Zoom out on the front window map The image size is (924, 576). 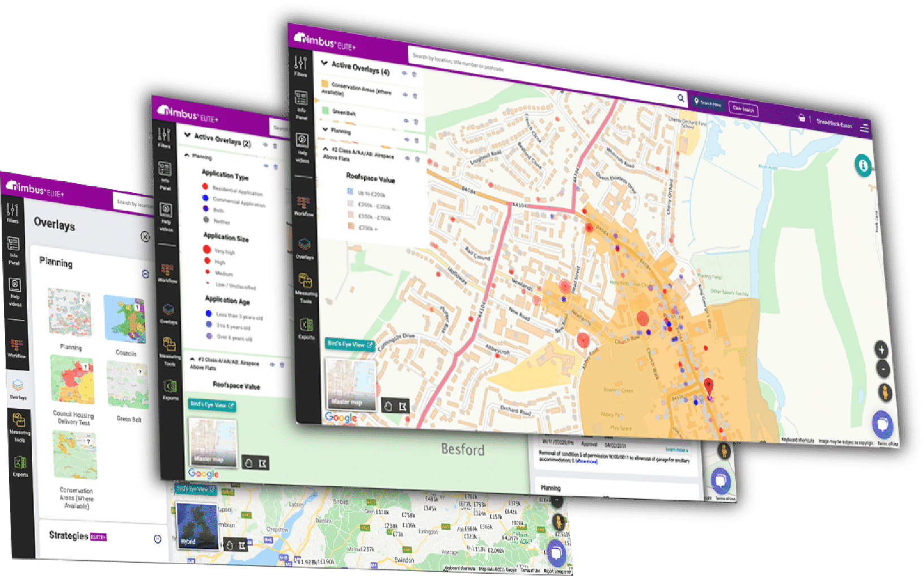(x=882, y=370)
